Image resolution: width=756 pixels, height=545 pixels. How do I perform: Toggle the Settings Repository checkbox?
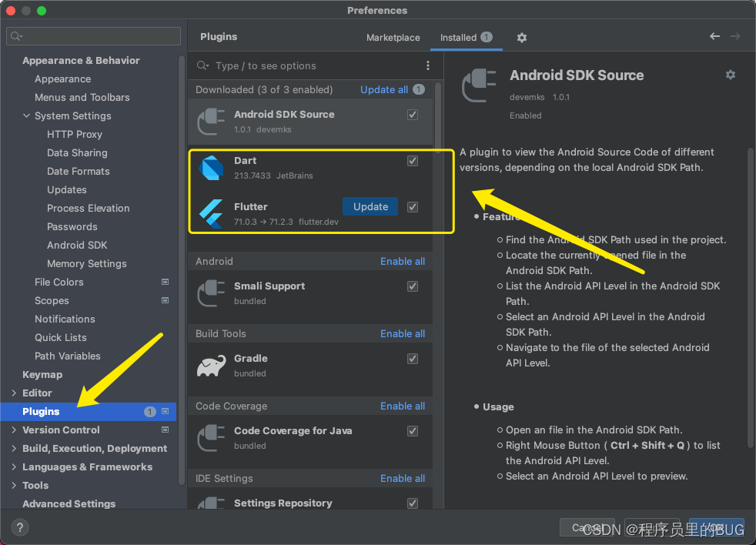[412, 503]
